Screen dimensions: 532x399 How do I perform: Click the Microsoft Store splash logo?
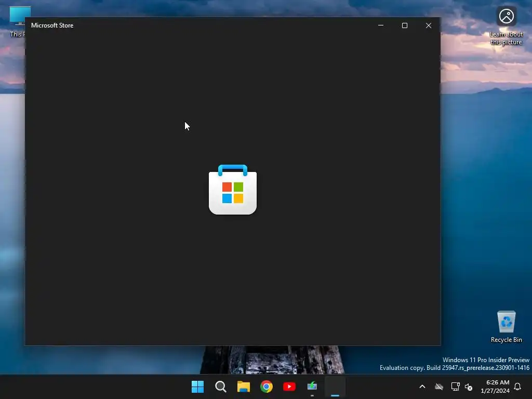pyautogui.click(x=233, y=189)
